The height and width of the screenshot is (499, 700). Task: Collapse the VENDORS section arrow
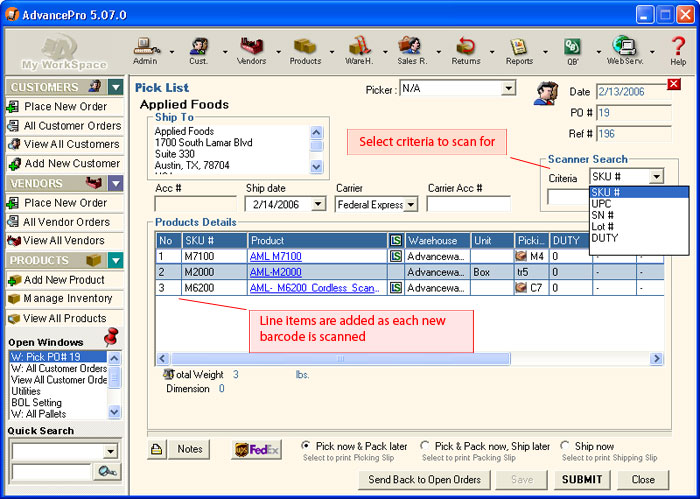coord(116,183)
